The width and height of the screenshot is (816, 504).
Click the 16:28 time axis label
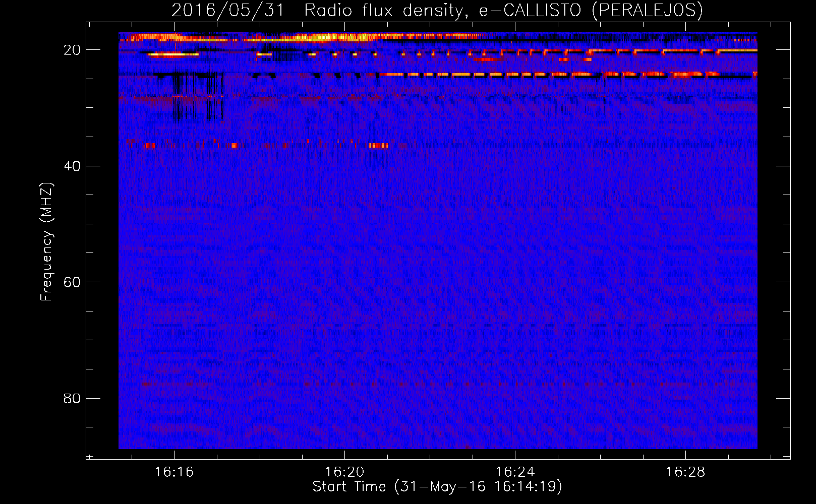coord(686,472)
